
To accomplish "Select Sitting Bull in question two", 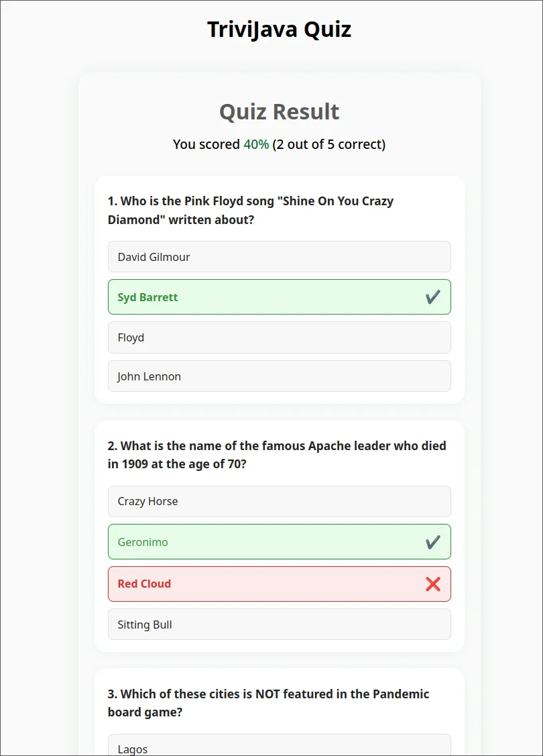I will click(x=279, y=625).
